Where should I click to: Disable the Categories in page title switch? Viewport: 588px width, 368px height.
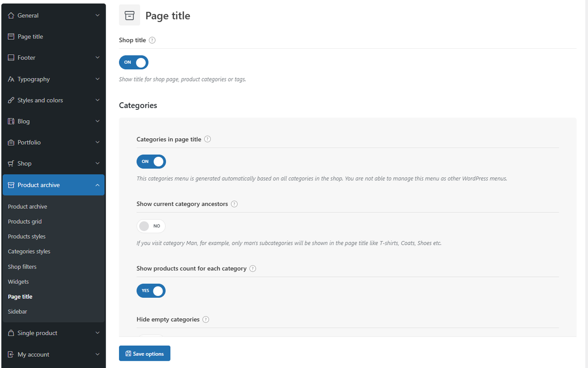[x=151, y=162]
